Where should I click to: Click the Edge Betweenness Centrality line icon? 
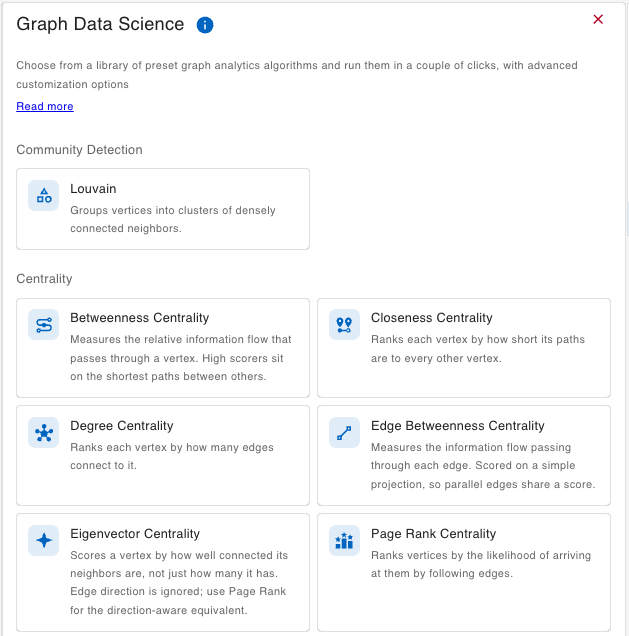[344, 432]
